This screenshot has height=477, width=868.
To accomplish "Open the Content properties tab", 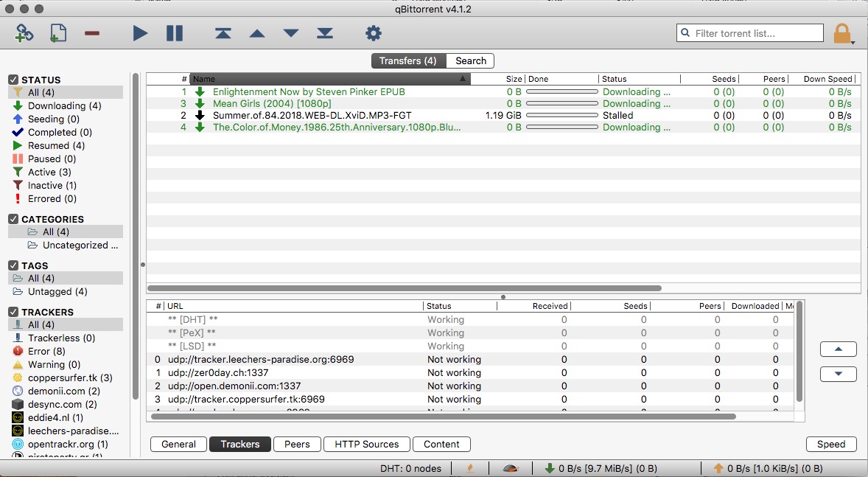I will coord(442,445).
